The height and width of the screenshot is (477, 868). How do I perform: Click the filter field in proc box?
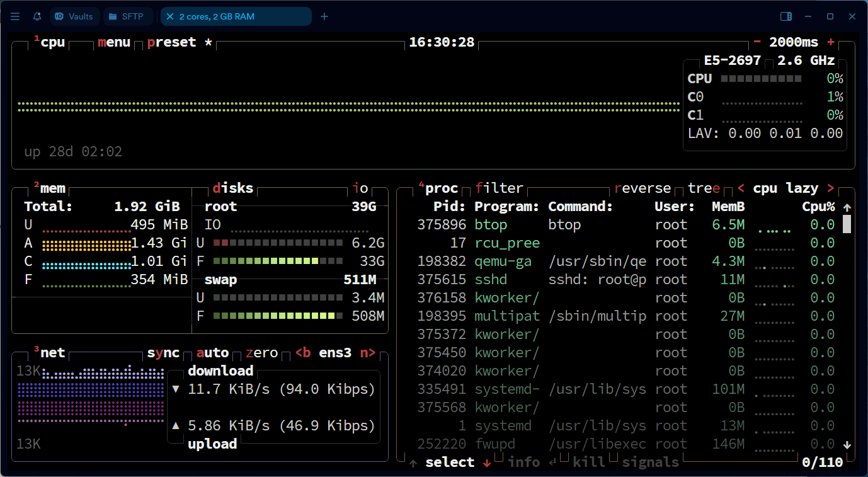499,188
